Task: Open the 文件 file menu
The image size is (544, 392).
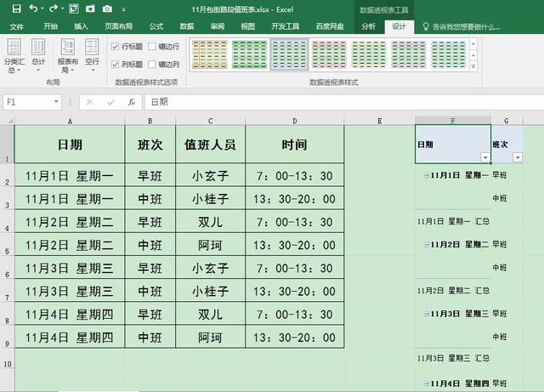Action: [x=17, y=26]
